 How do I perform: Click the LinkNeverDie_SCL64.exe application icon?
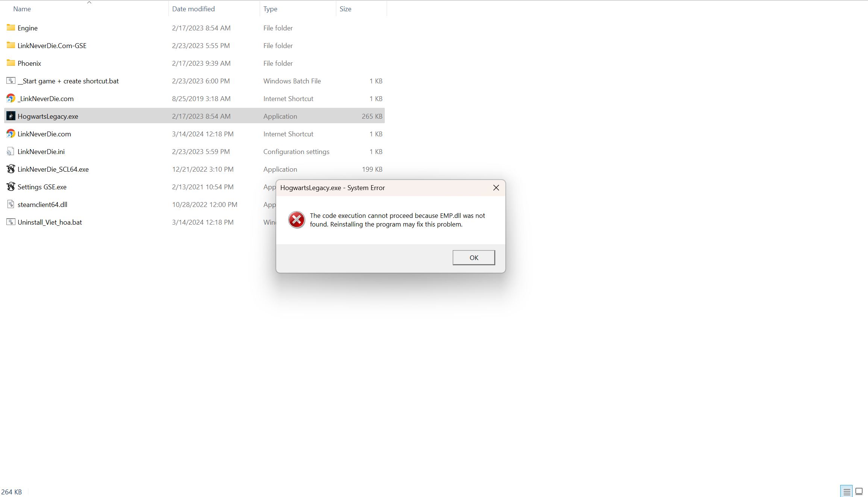pyautogui.click(x=10, y=169)
